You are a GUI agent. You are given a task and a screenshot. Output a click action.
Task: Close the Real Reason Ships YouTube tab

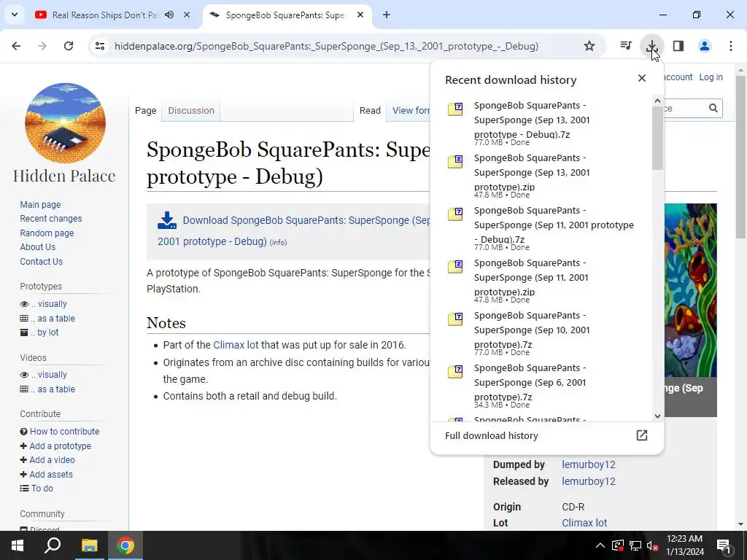click(187, 15)
